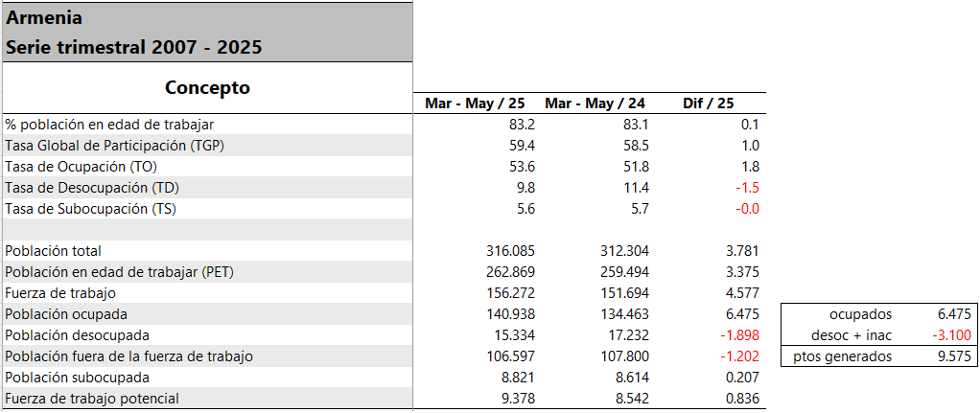Select the Tasa Global de Participación (TGP) row label
Image resolution: width=980 pixels, height=413 pixels.
114,146
